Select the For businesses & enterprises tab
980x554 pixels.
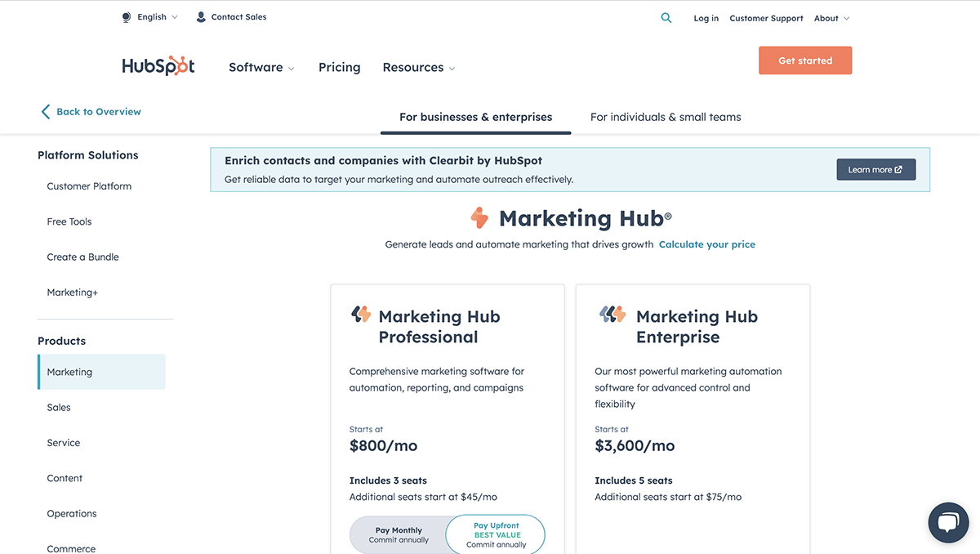coord(475,117)
